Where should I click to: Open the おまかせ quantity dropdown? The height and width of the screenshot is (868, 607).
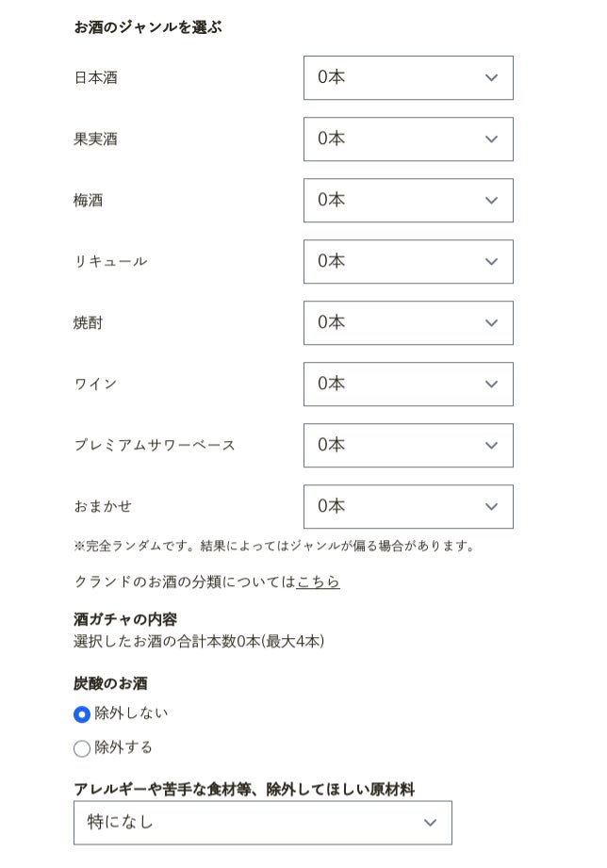[407, 506]
